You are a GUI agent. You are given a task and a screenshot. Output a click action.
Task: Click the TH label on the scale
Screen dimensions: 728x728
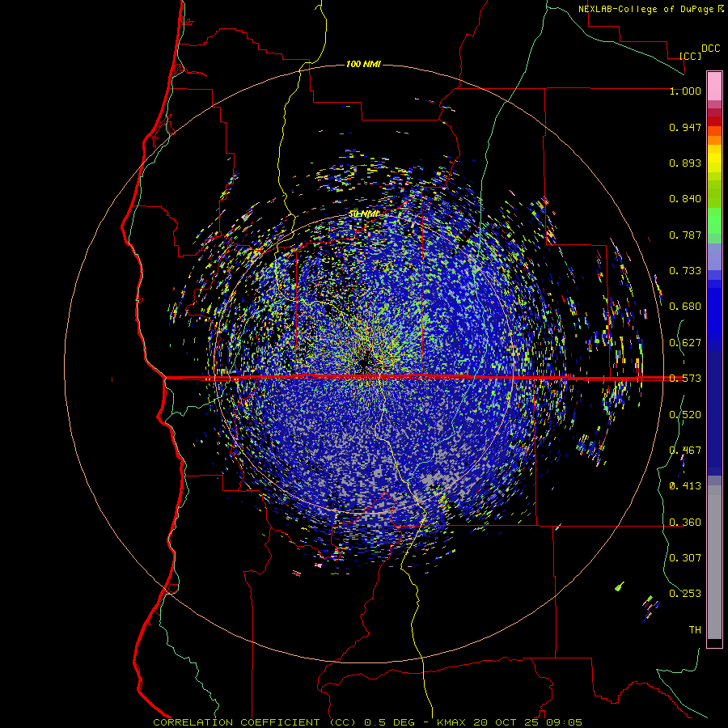pos(695,630)
